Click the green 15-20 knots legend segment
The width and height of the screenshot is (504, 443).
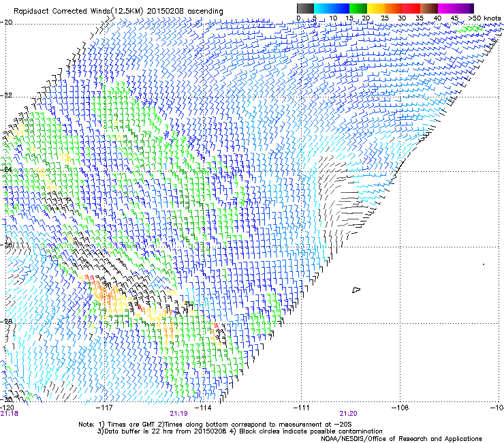(x=358, y=8)
